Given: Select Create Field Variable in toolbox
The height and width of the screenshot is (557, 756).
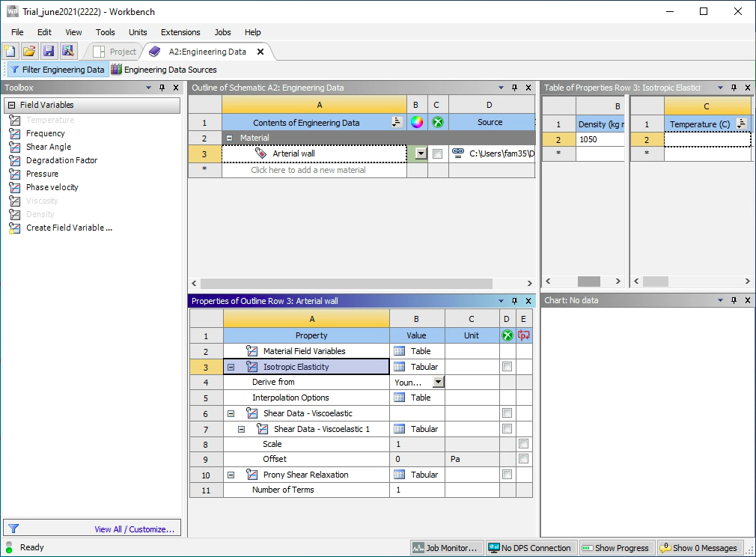Looking at the screenshot, I should click(69, 228).
